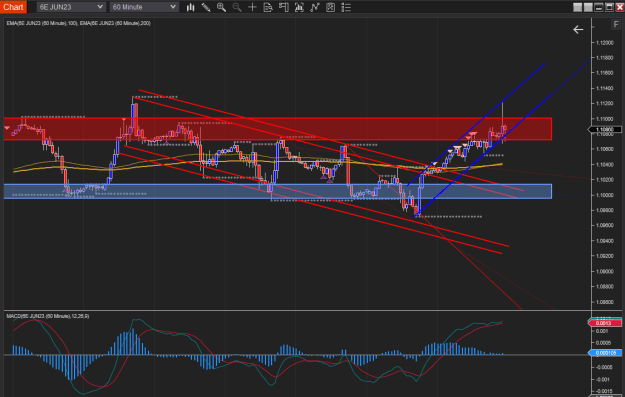This screenshot has width=625, height=397.
Task: Open the chart style bars icon
Action: tap(191, 7)
